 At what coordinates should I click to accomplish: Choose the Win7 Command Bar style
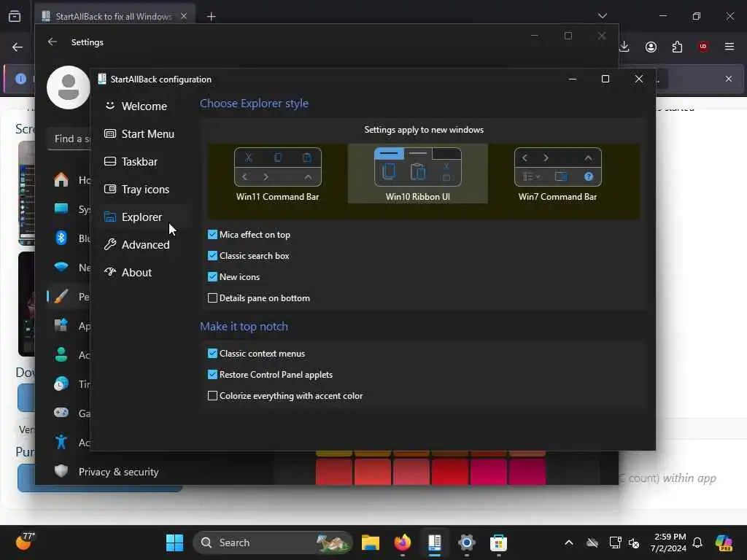pos(557,174)
